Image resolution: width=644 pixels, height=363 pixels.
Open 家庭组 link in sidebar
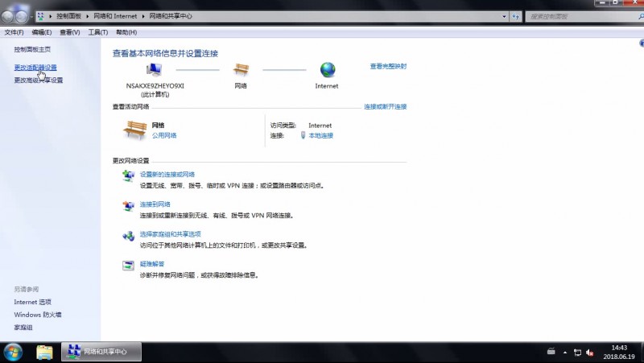23,328
